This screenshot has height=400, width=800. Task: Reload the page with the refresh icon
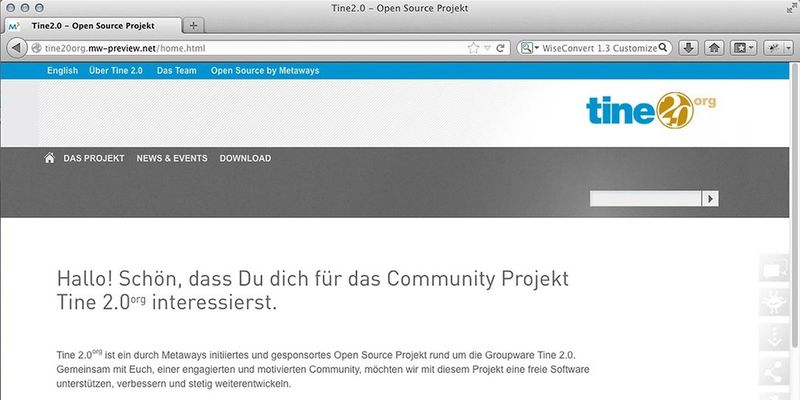pyautogui.click(x=501, y=48)
